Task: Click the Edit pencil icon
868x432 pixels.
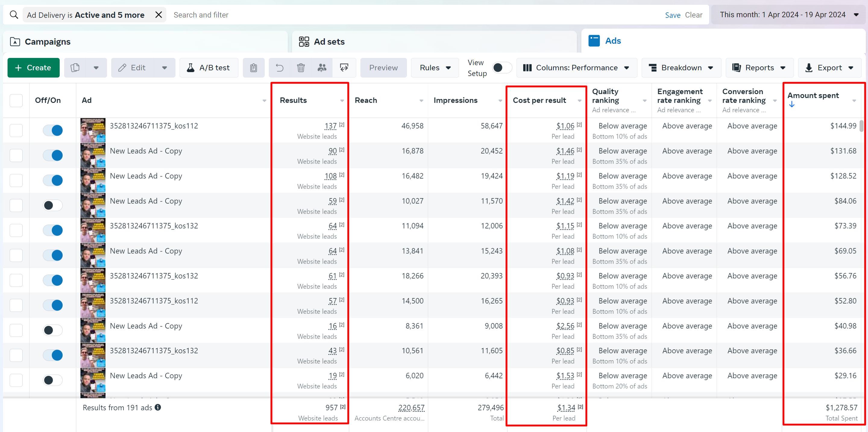Action: tap(122, 68)
